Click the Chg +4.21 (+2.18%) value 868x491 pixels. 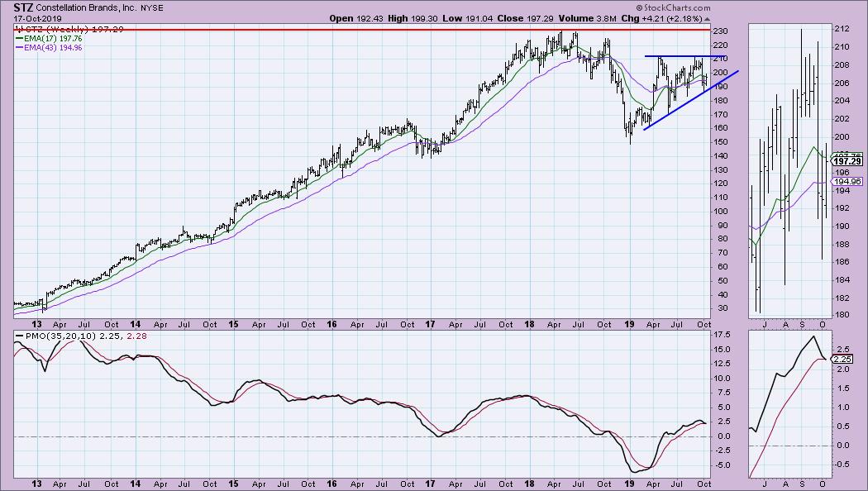[x=661, y=18]
